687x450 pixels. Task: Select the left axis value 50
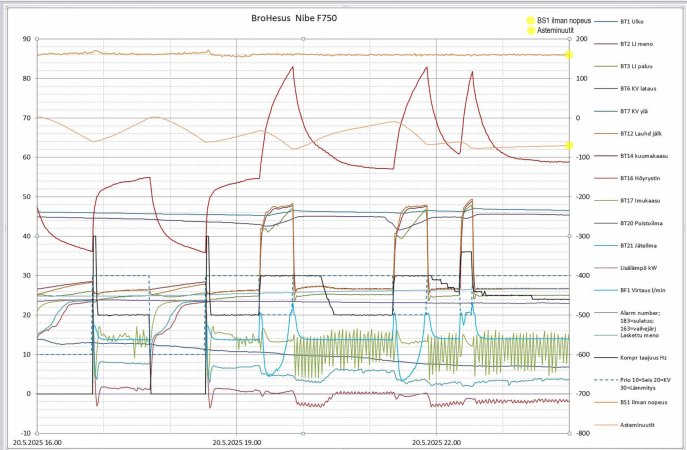click(x=27, y=197)
